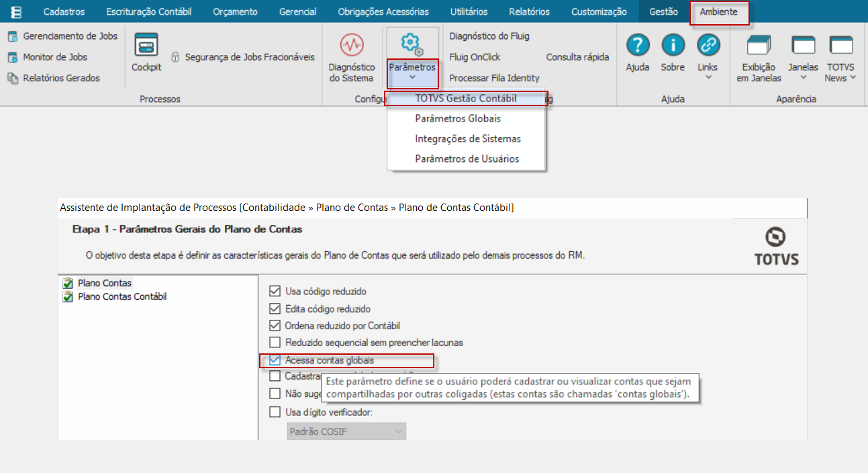Toggle Acessa contas globais checkbox
Image resolution: width=868 pixels, height=473 pixels.
pos(275,360)
